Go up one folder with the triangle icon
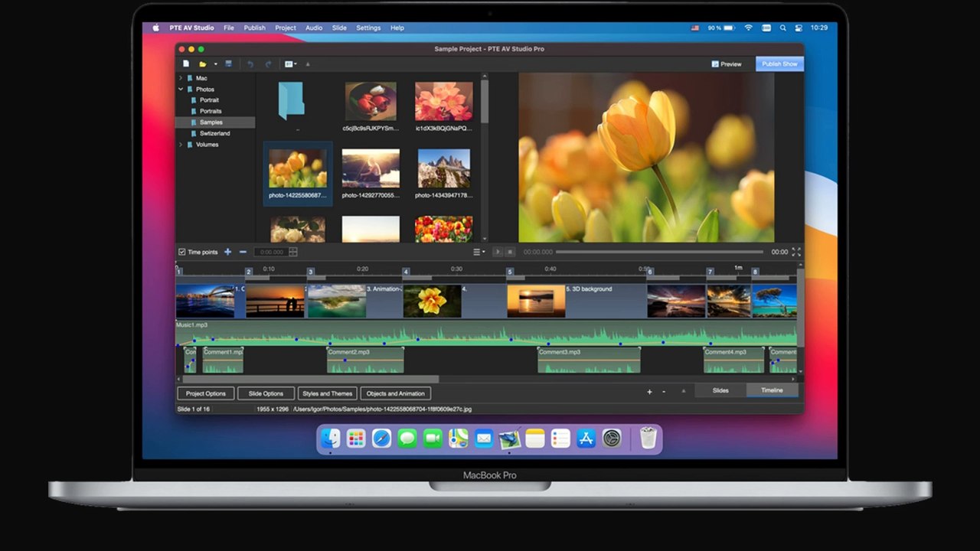 click(308, 64)
